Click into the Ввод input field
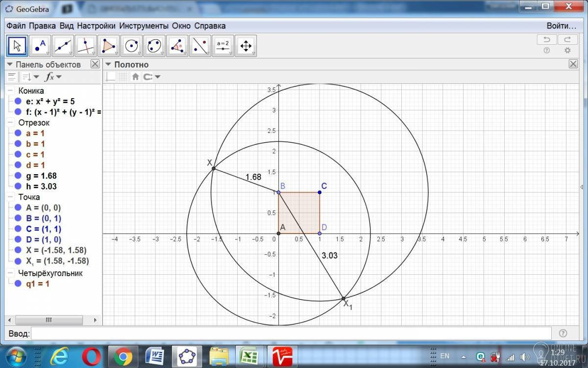 click(x=293, y=334)
